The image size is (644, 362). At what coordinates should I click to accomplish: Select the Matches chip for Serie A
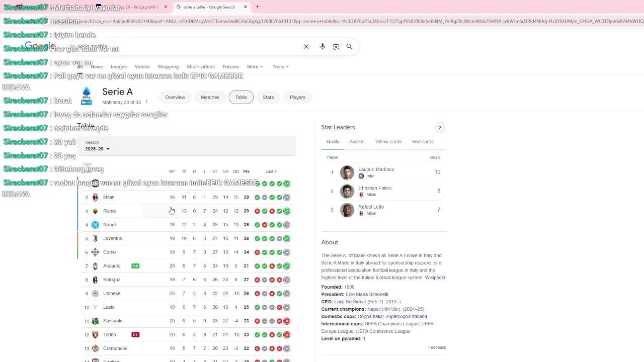pos(210,97)
